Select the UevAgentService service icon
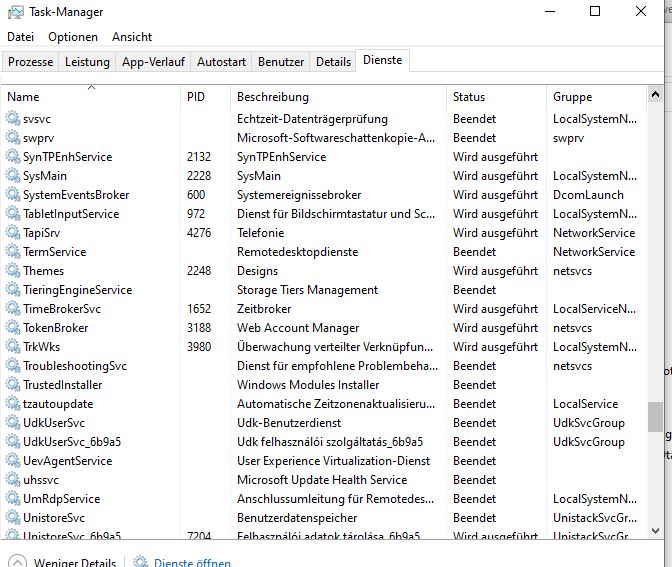 click(13, 461)
